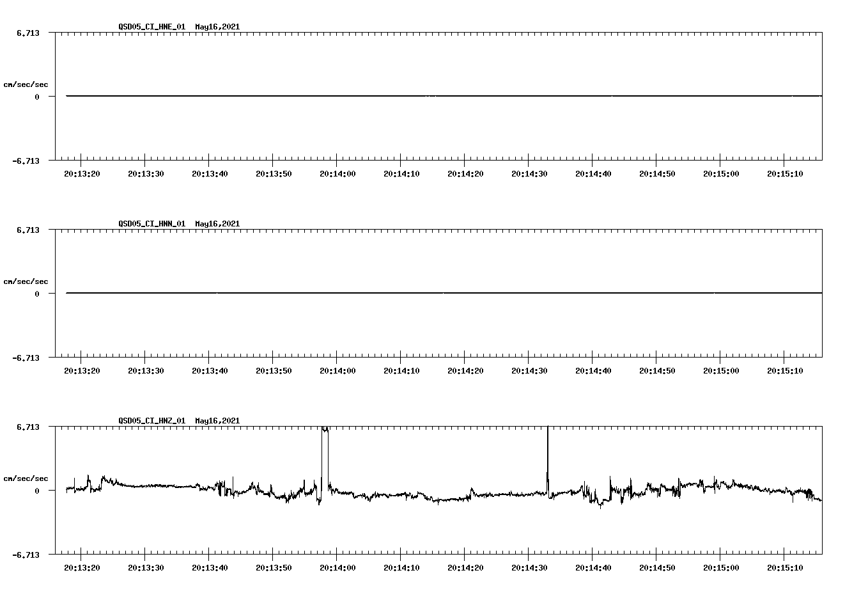Click the 0 axis label on HNN plot
The width and height of the screenshot is (868, 591).
tap(37, 294)
